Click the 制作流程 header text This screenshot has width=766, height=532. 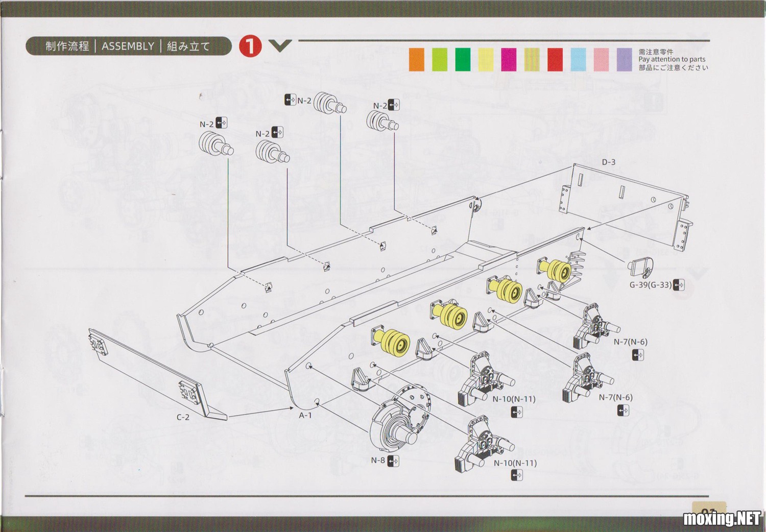pos(67,46)
